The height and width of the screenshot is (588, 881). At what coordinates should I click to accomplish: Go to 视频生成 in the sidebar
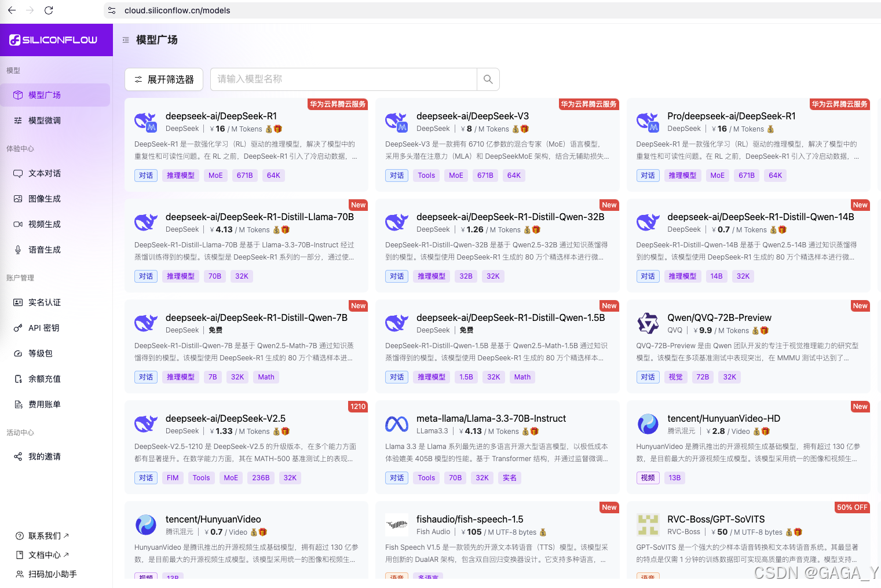click(55, 224)
